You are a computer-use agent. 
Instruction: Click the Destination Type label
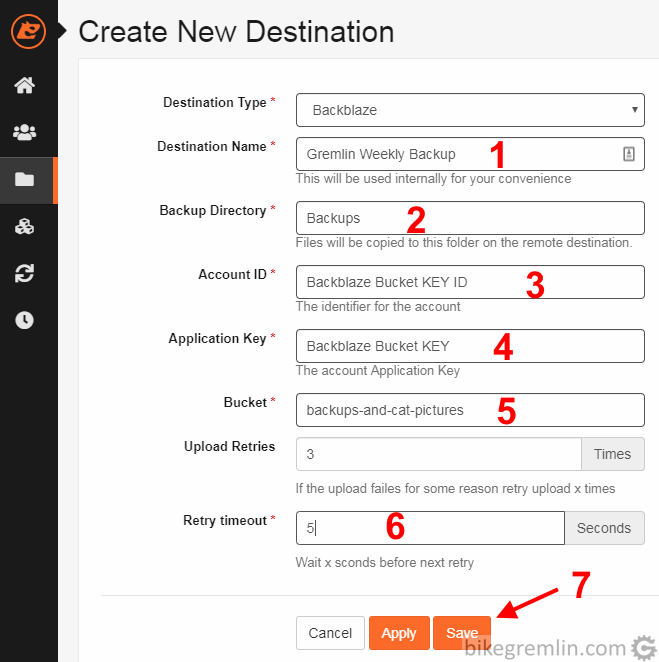215,103
